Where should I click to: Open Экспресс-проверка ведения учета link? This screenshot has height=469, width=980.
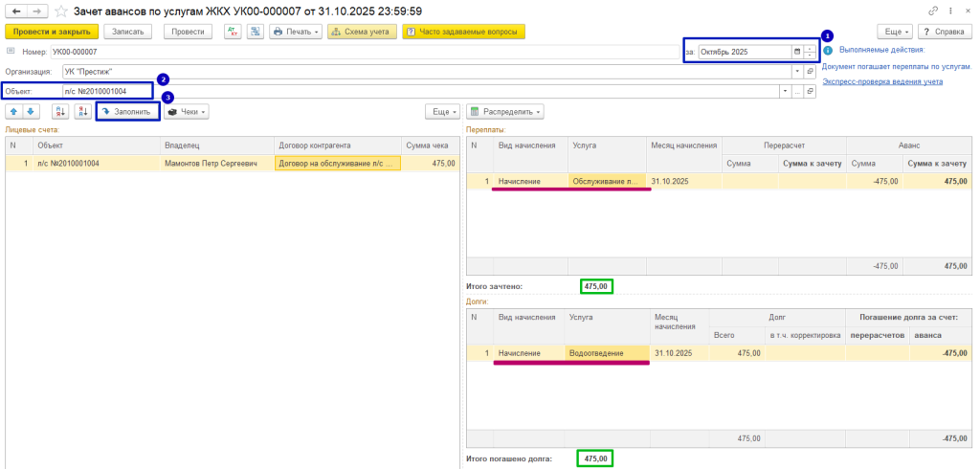(882, 82)
